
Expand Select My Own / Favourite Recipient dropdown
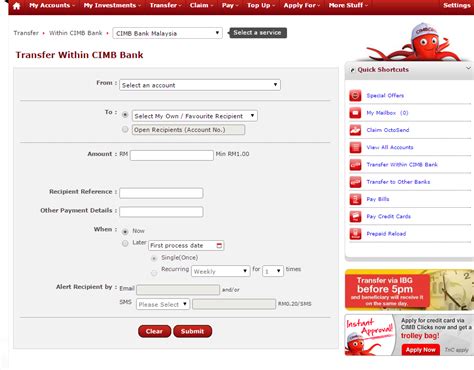(x=195, y=116)
